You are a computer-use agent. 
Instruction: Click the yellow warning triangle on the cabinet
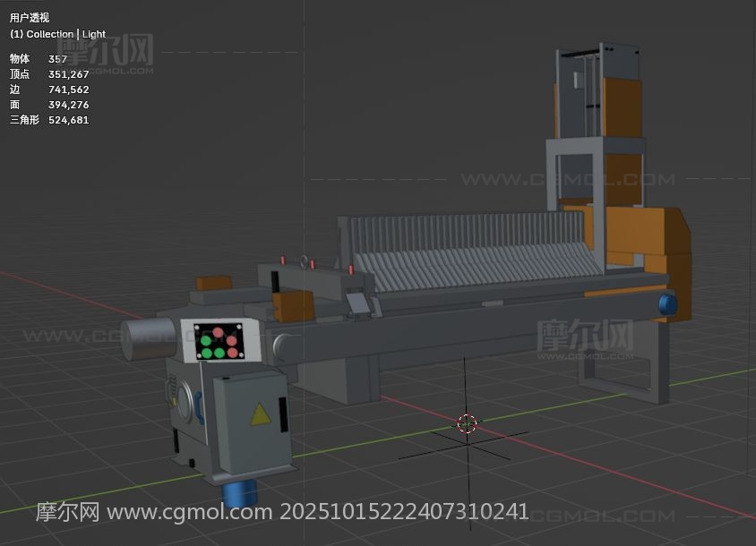pyautogui.click(x=260, y=414)
